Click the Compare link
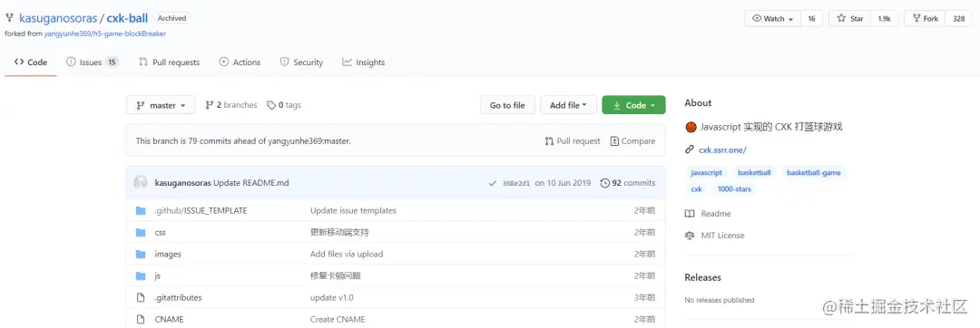 (x=632, y=141)
